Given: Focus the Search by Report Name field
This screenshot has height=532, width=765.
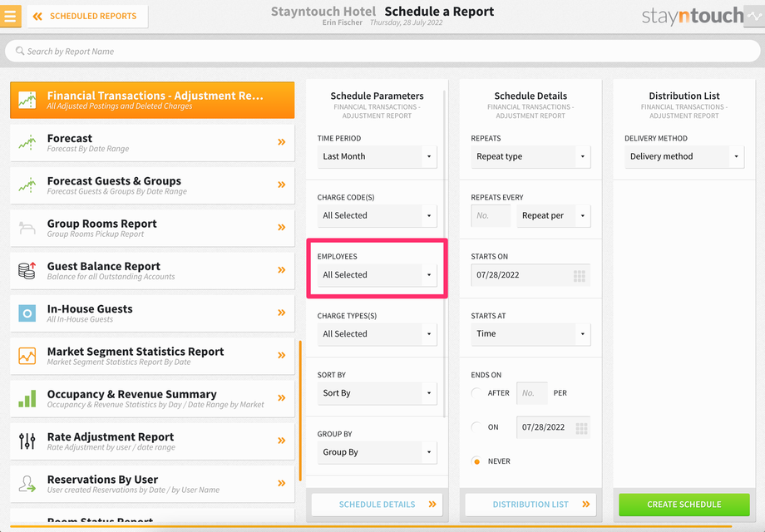Looking at the screenshot, I should (x=382, y=52).
